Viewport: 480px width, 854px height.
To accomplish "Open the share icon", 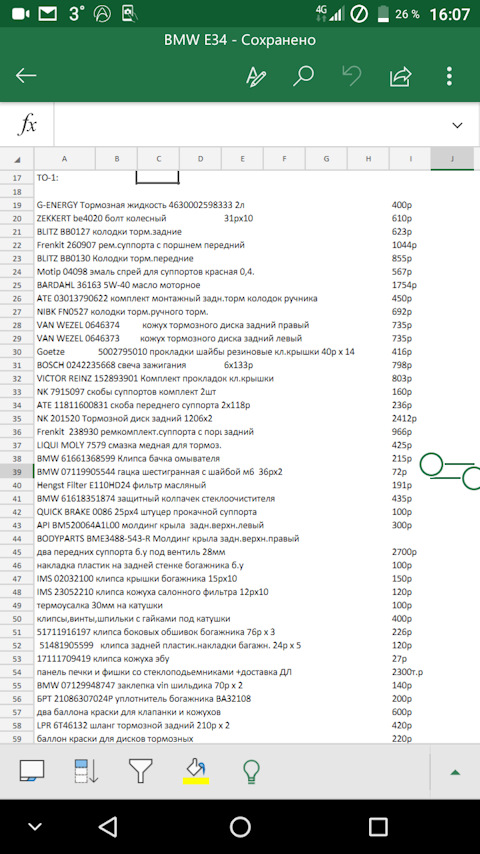I will (x=400, y=77).
